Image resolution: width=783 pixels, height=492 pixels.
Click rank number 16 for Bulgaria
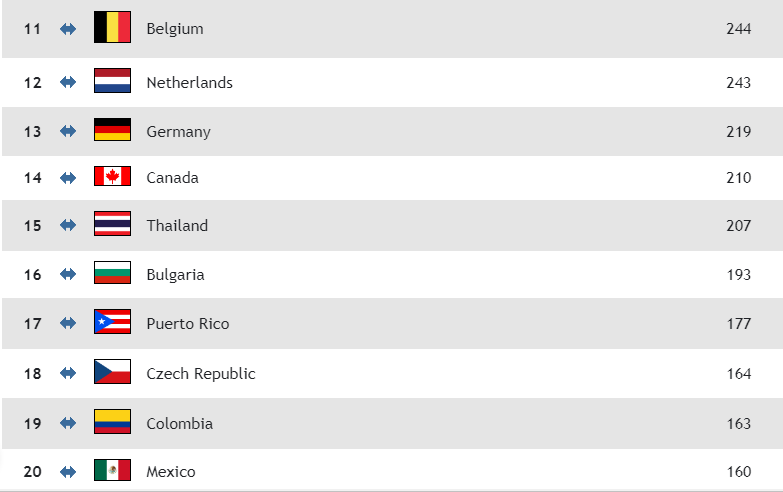[x=33, y=275]
